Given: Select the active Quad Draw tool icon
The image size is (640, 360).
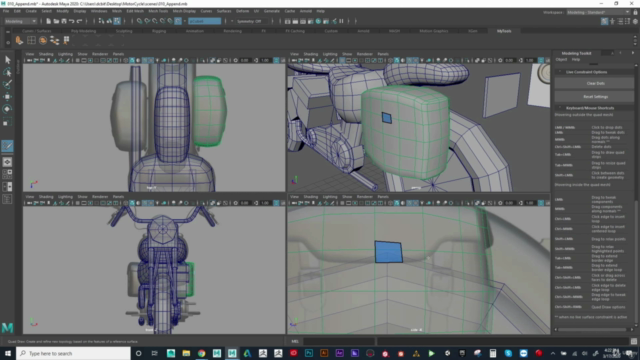Looking at the screenshot, I should (x=7, y=146).
